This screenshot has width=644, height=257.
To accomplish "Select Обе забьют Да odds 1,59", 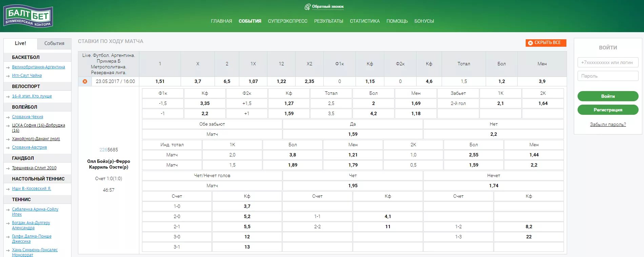I will pos(353,134).
